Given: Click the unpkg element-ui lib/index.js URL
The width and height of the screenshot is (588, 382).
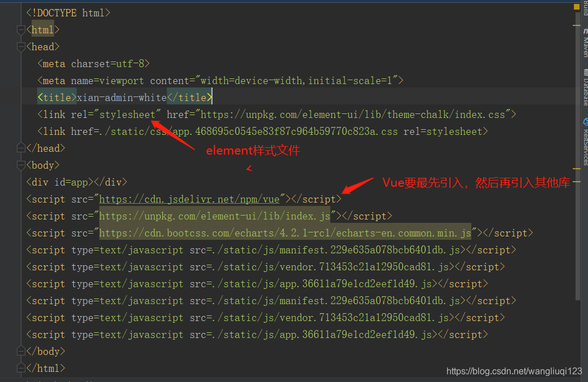Looking at the screenshot, I should pos(214,216).
